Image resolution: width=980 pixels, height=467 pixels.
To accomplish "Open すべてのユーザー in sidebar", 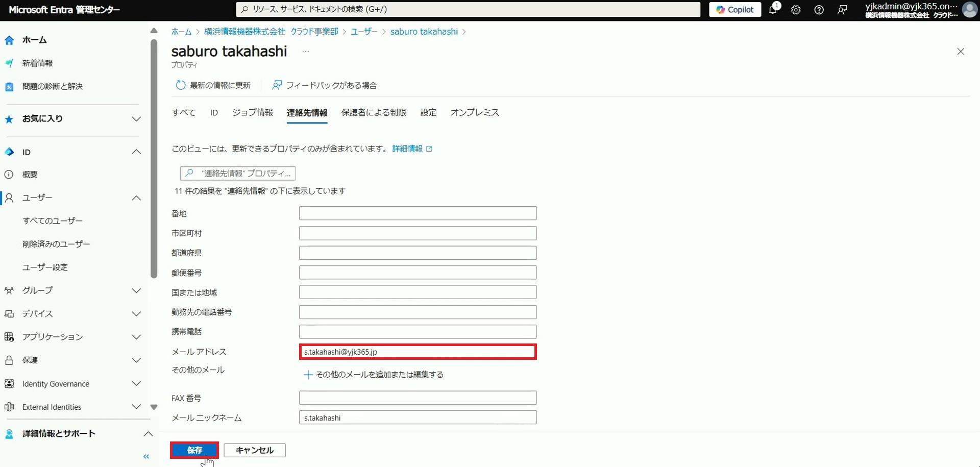I will [53, 221].
